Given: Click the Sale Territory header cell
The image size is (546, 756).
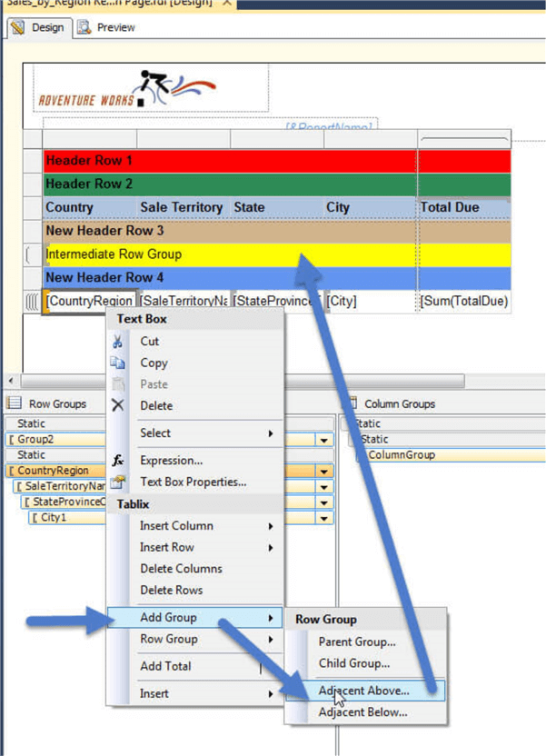Looking at the screenshot, I should point(184,207).
